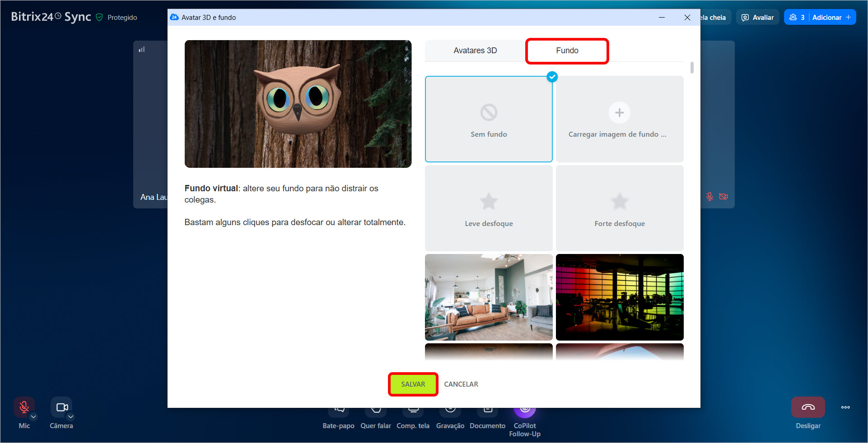Image resolution: width=868 pixels, height=443 pixels.
Task: Switch to the Avatares 3D tab
Action: coord(475,51)
